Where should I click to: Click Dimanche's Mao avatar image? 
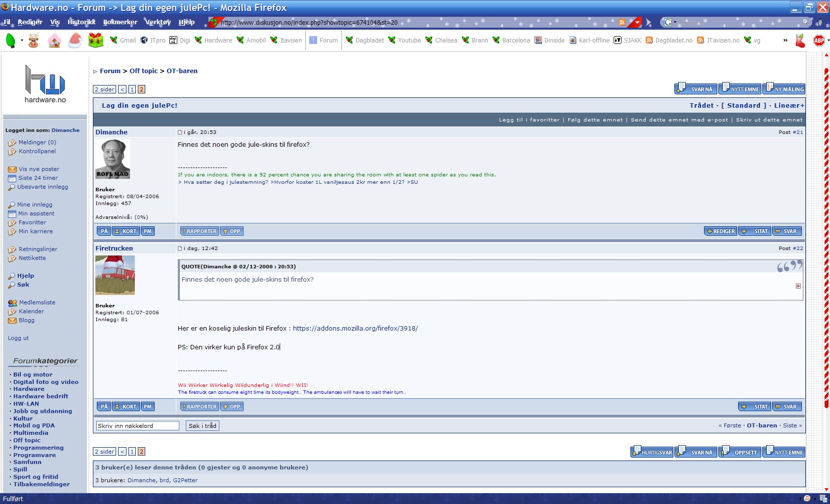click(113, 159)
